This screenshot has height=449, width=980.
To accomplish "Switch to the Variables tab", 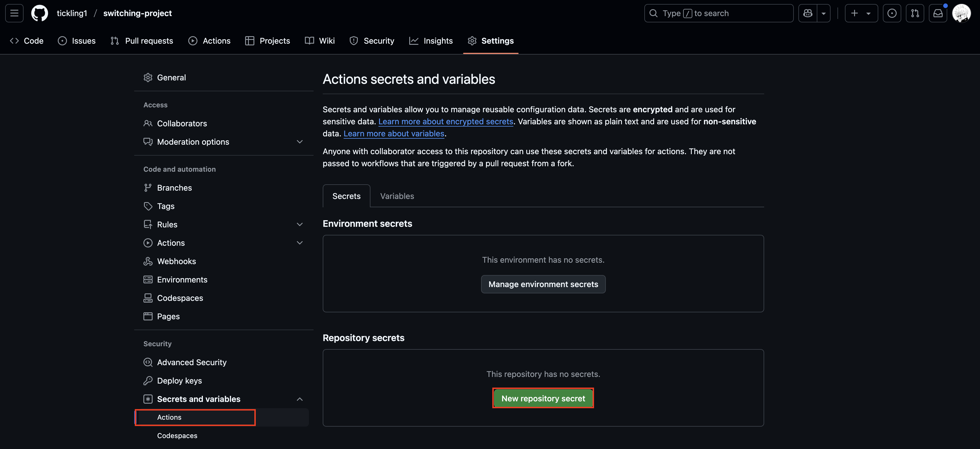I will 397,196.
